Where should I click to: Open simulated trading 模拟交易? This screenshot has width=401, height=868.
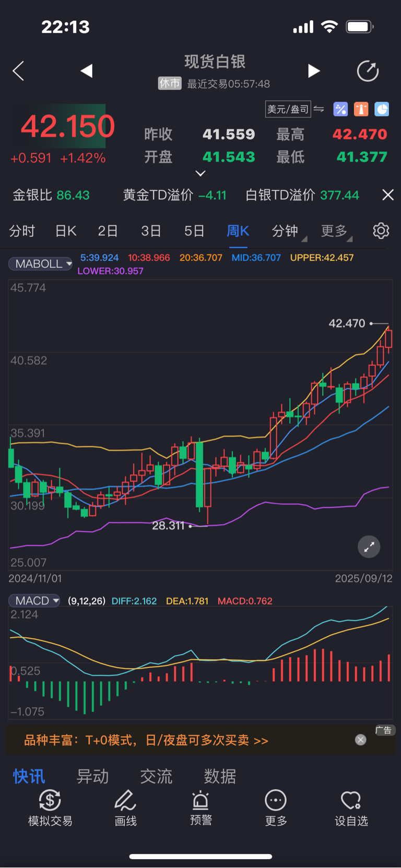pos(50,808)
